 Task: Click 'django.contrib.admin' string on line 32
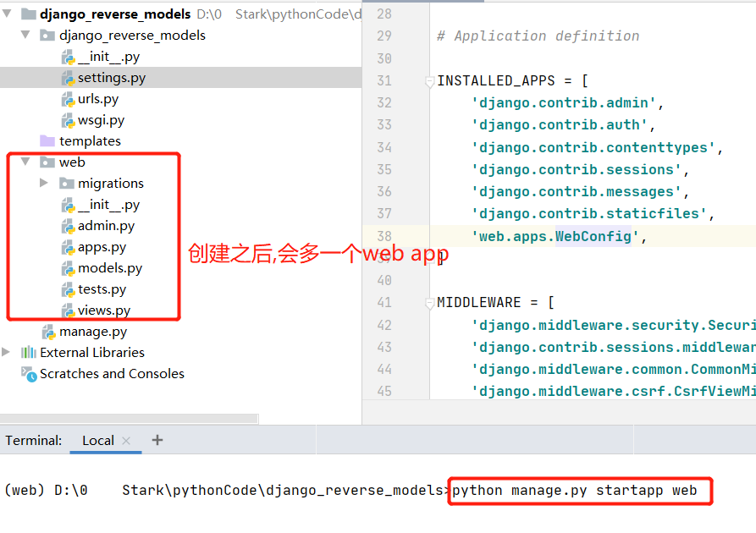click(563, 102)
